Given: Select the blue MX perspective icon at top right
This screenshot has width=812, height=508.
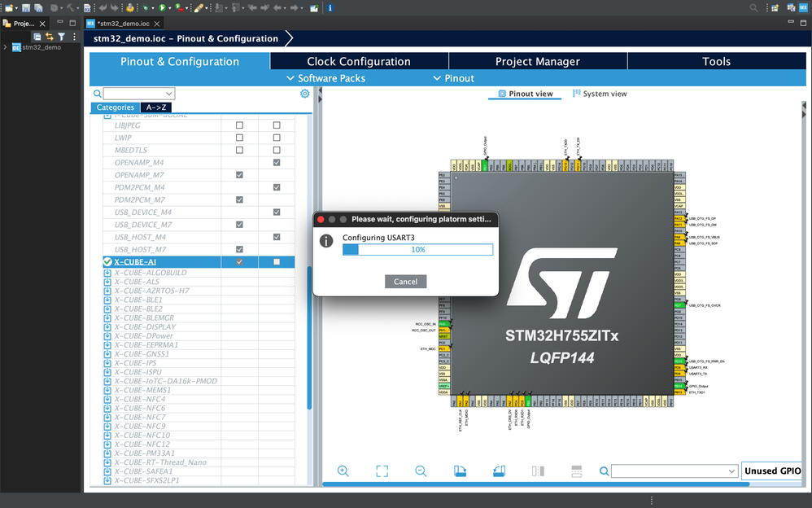Looking at the screenshot, I should coord(803,8).
